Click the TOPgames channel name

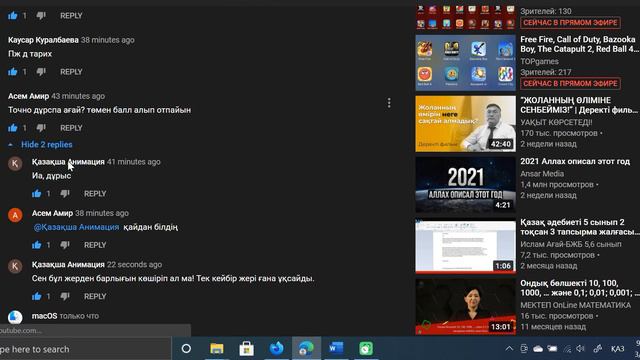coord(539,62)
